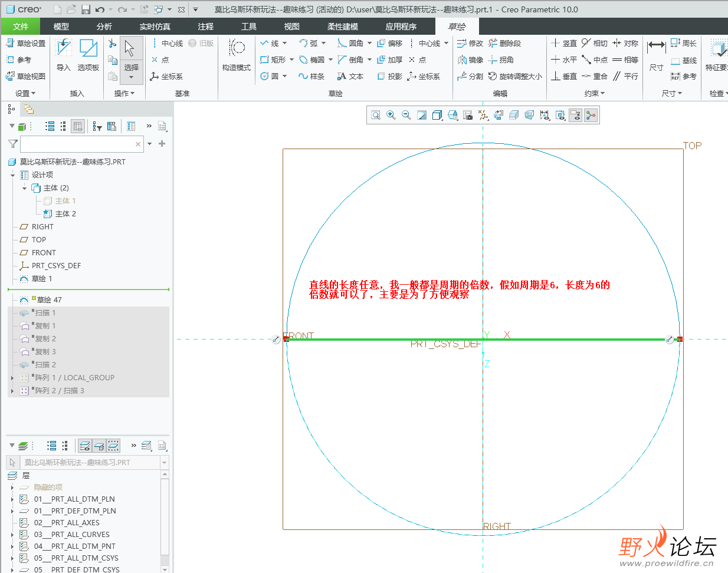Screen dimensions: 728x573
Task: Choose the Text (文本) sketch tool
Action: point(350,76)
